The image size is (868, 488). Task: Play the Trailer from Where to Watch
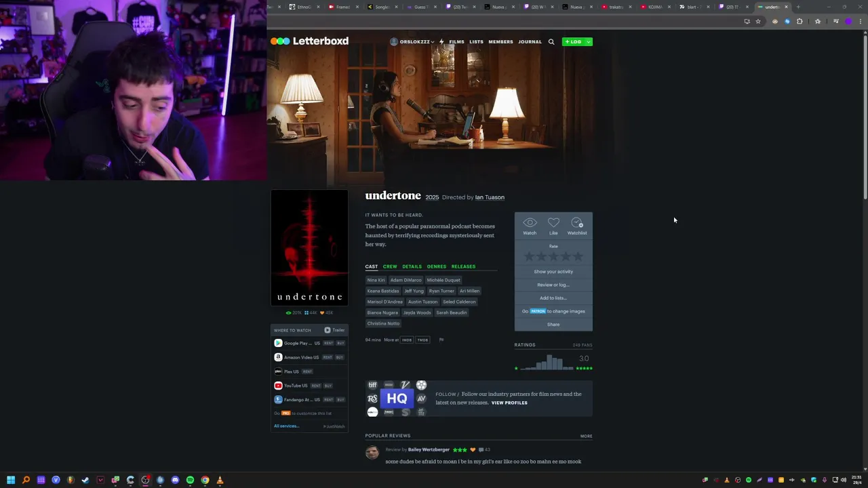334,330
